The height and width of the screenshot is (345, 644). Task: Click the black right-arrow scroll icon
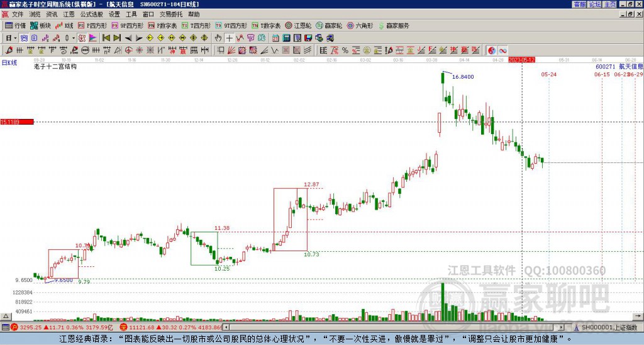tap(139, 38)
